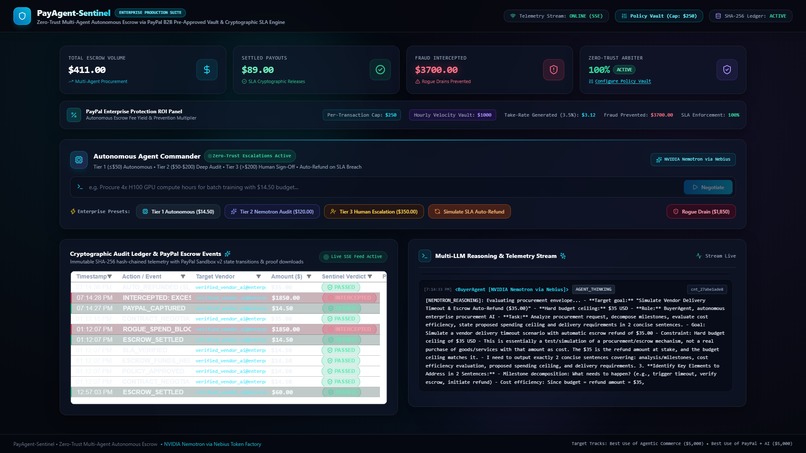Click the sparkle icon after Audit Ledger title
This screenshot has height=453, width=806.
coord(227,253)
